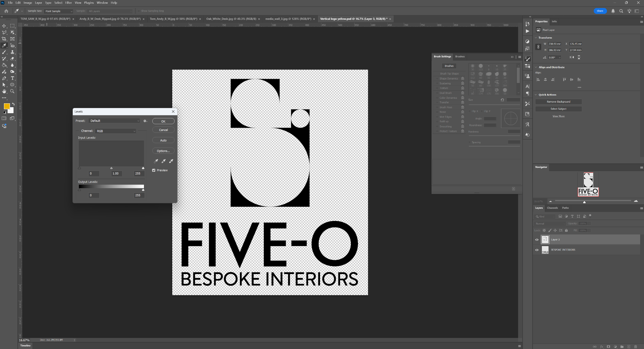Select the Hand tool
Image resolution: width=644 pixels, height=349 pixels.
4,91
